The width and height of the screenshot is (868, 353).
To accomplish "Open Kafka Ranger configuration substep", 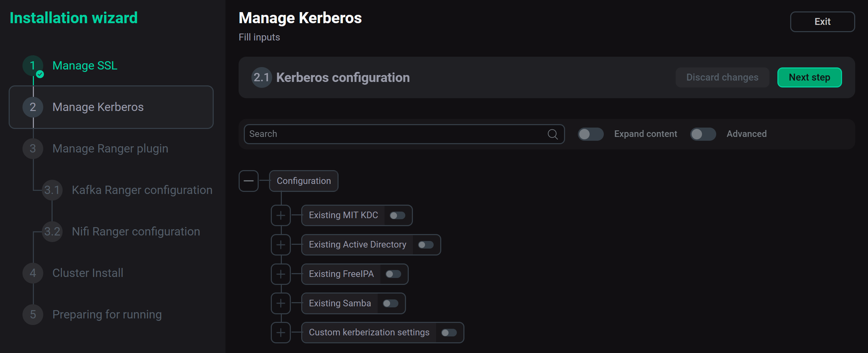I will click(x=142, y=190).
